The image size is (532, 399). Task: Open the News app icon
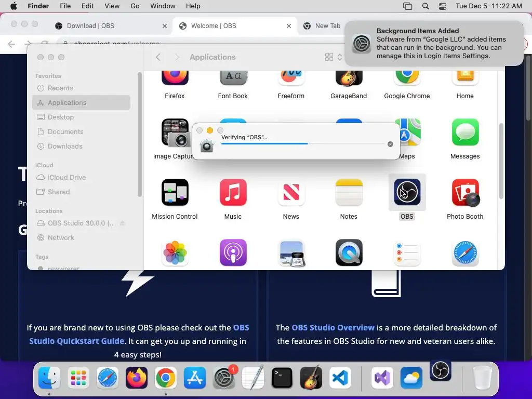[x=291, y=192]
